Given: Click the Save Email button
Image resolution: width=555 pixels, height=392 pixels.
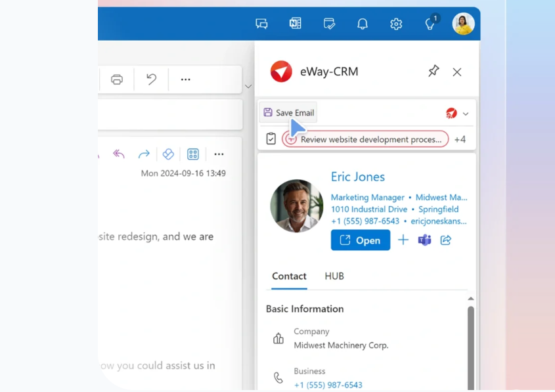Looking at the screenshot, I should [x=288, y=112].
